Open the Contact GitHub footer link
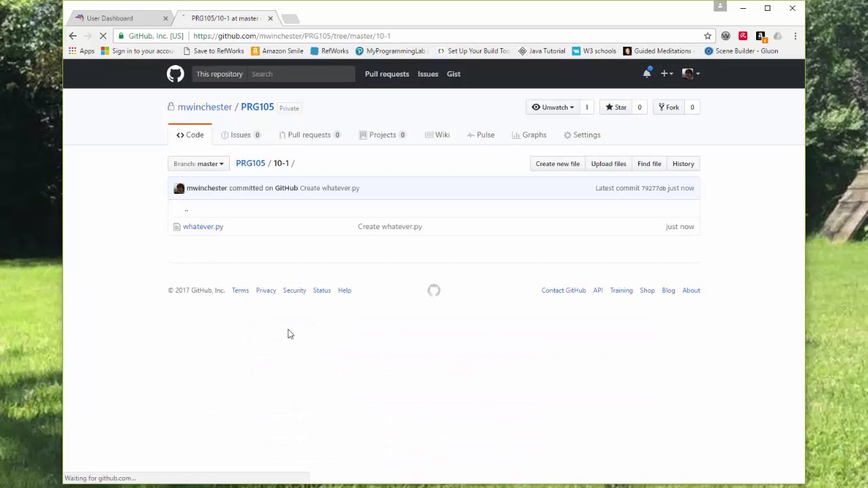Viewport: 868px width, 488px height. [x=564, y=291]
